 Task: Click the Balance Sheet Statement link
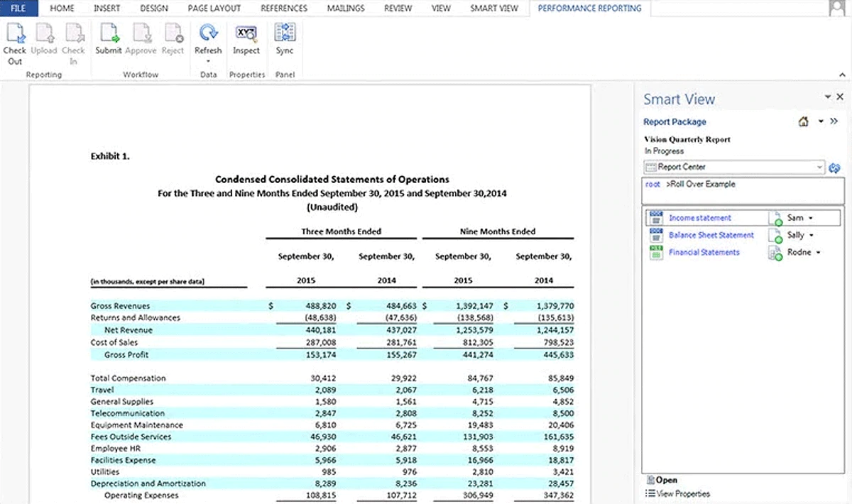(711, 235)
